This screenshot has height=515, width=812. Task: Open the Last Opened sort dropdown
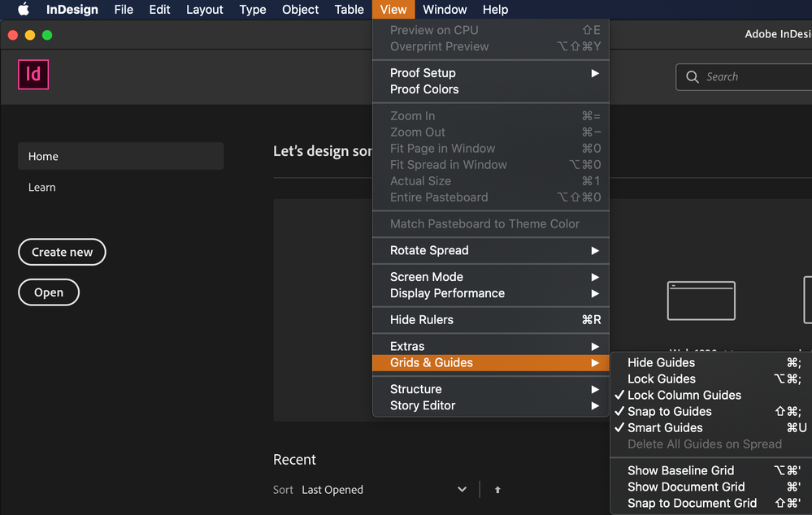(384, 490)
